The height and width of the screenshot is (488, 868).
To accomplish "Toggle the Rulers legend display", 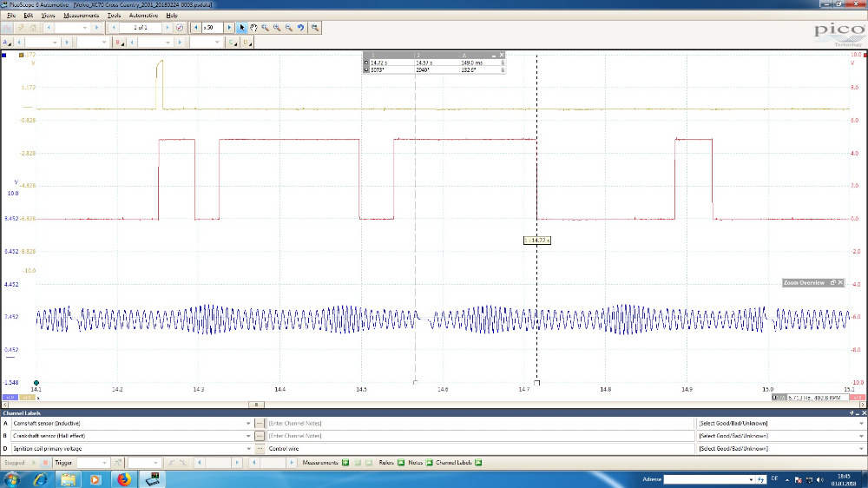I will coord(402,463).
